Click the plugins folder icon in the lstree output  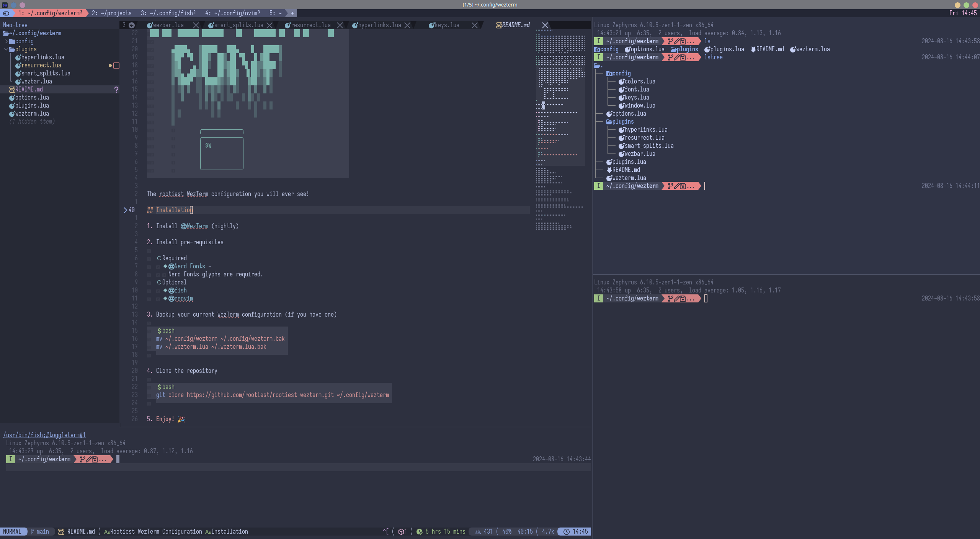(609, 122)
